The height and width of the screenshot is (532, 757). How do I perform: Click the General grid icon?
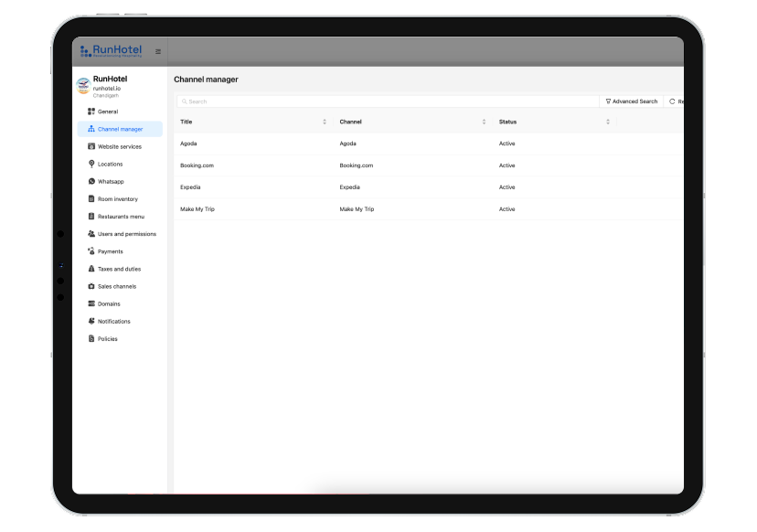[91, 112]
